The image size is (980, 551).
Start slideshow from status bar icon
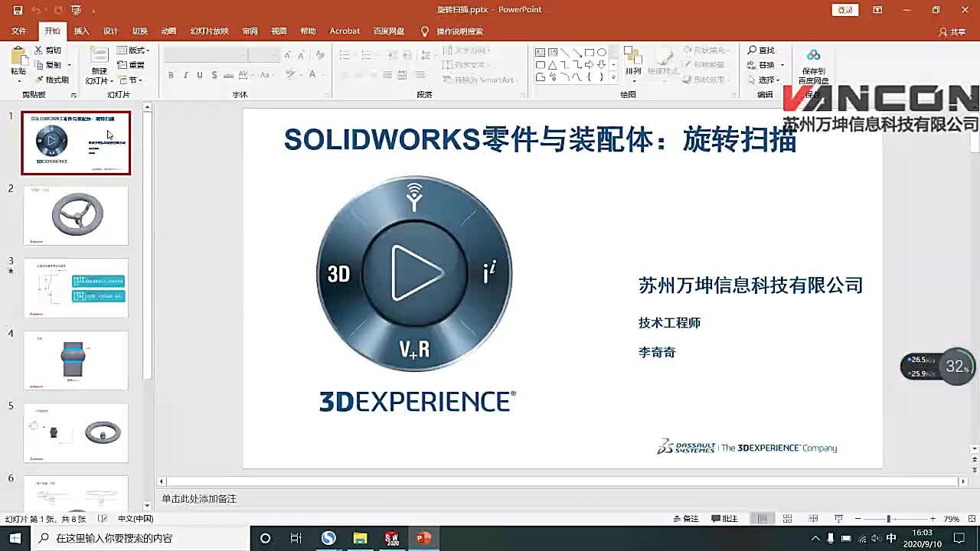pos(838,519)
